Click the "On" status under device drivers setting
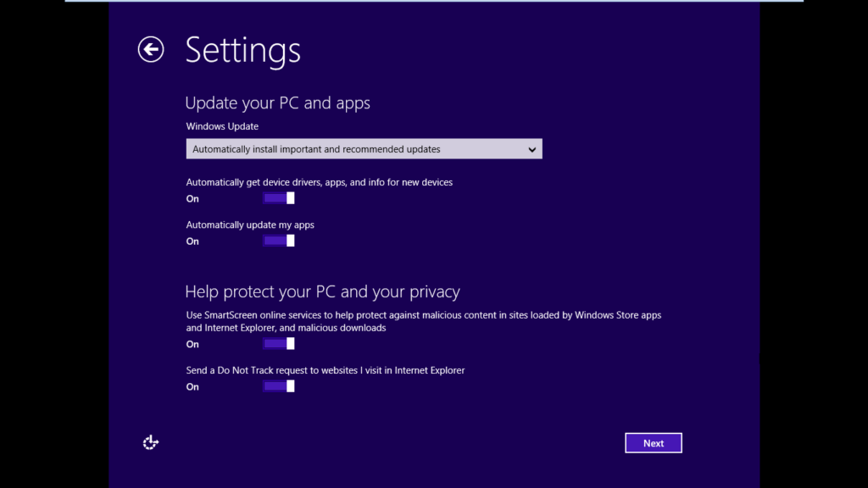The image size is (868, 488). tap(192, 199)
